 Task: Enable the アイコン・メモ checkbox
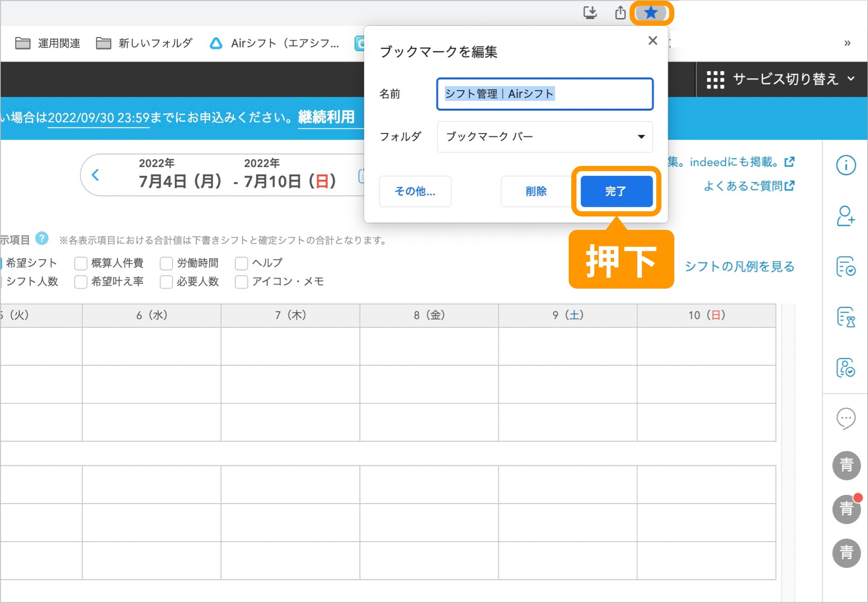[x=241, y=282]
